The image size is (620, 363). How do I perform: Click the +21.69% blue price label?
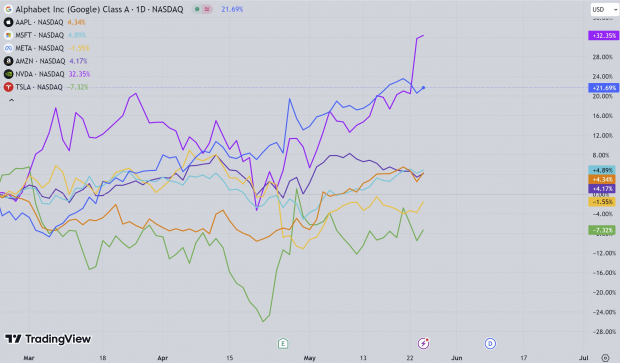603,88
